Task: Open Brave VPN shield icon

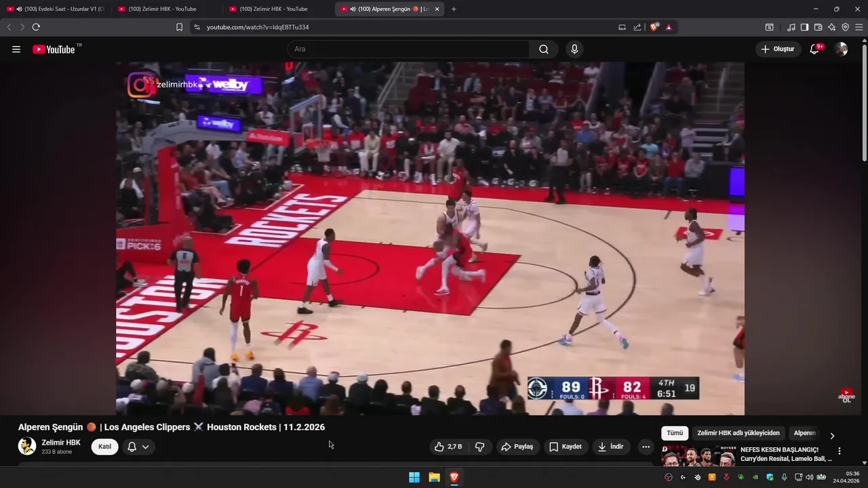Action: (x=845, y=27)
